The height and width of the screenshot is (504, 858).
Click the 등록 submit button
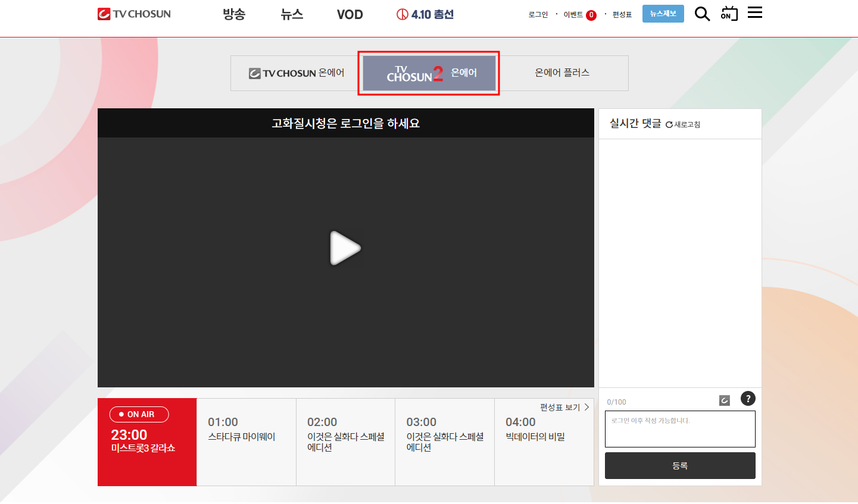coord(680,465)
